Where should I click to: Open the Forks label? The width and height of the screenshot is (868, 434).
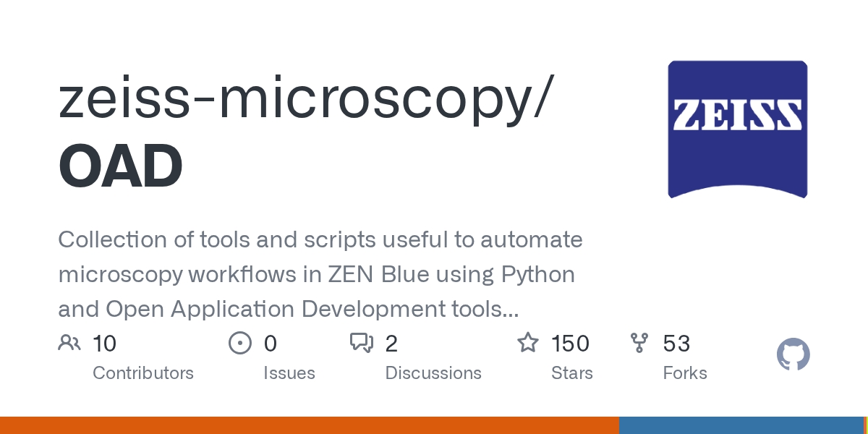click(685, 373)
